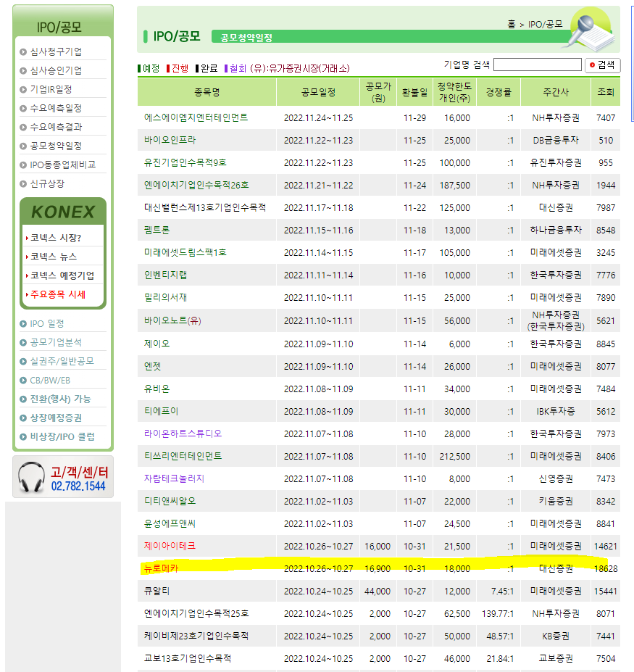Screen dimensions: 634x672
Task: Open 엔젯 company link
Action: pyautogui.click(x=152, y=366)
